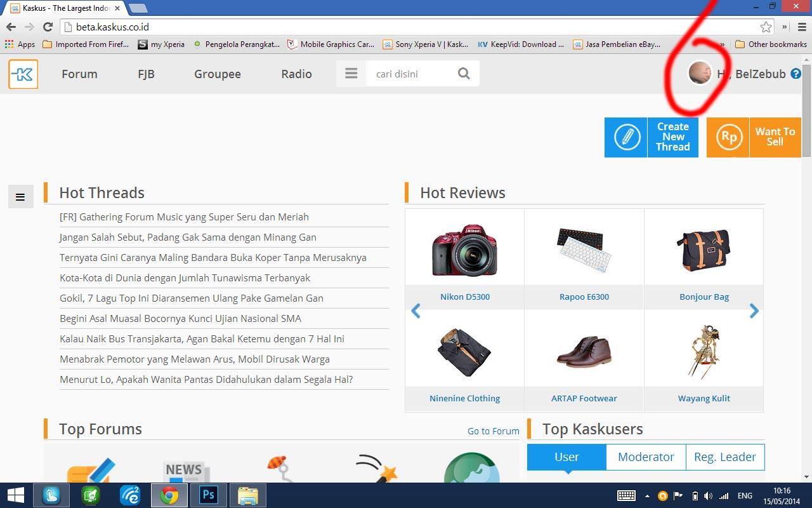Bookmark page with the star icon
812x508 pixels.
click(x=766, y=27)
